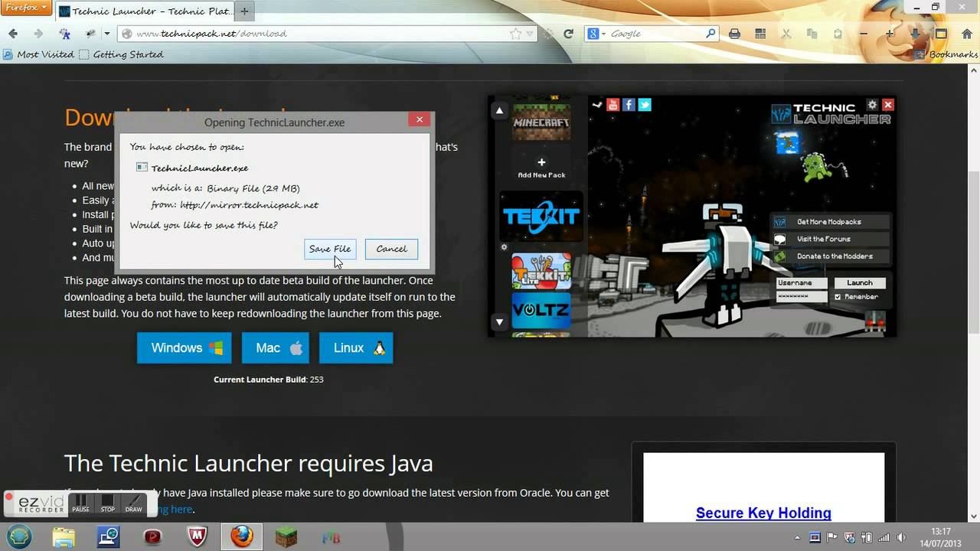
Task: Open the Bookmarks toolbar button
Action: tap(947, 54)
